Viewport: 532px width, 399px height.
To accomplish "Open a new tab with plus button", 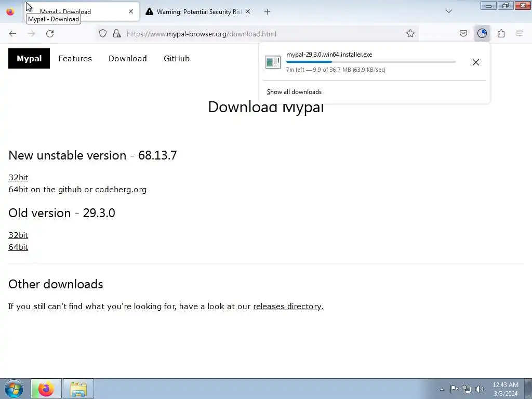I will coord(267,12).
